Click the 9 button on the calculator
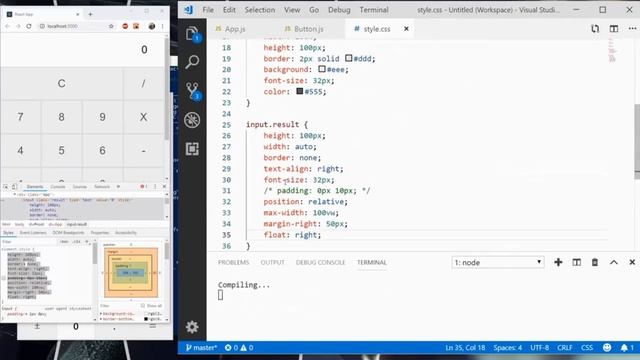The height and width of the screenshot is (360, 640). click(102, 117)
